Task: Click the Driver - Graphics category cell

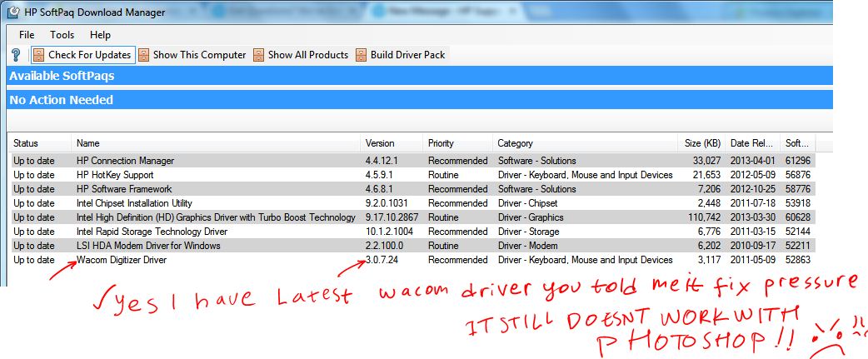Action: tap(531, 217)
